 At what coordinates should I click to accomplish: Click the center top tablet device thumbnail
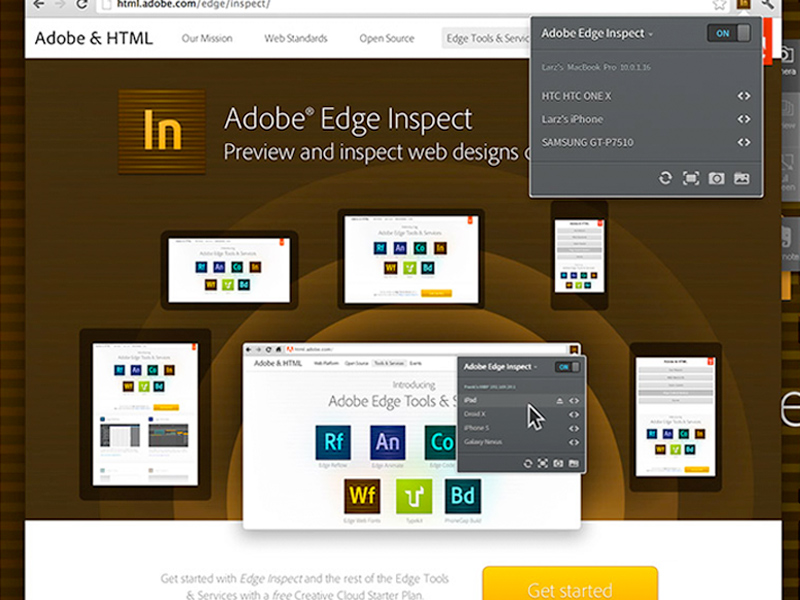[x=411, y=259]
